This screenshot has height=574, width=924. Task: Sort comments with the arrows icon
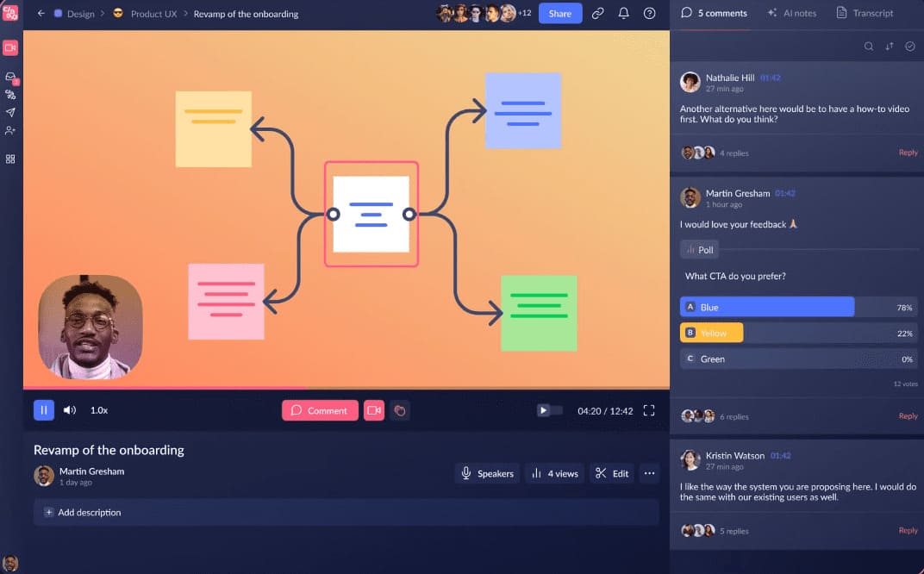pyautogui.click(x=890, y=46)
